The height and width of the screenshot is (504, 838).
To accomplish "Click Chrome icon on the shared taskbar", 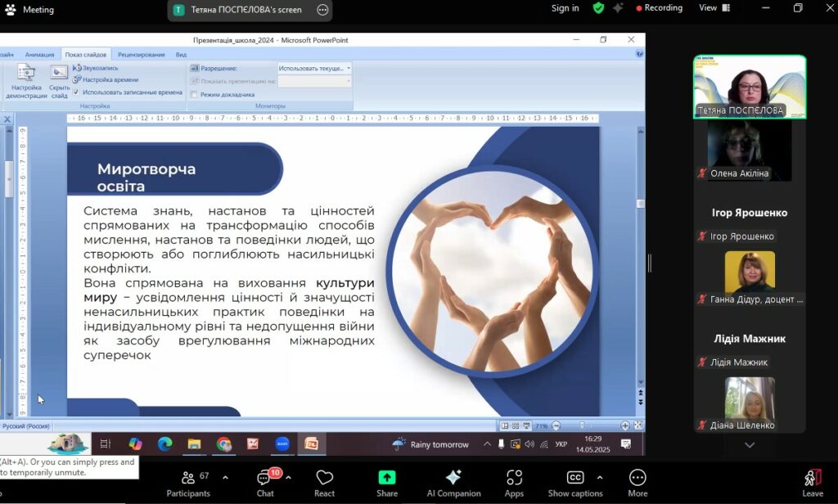I will coord(224,443).
